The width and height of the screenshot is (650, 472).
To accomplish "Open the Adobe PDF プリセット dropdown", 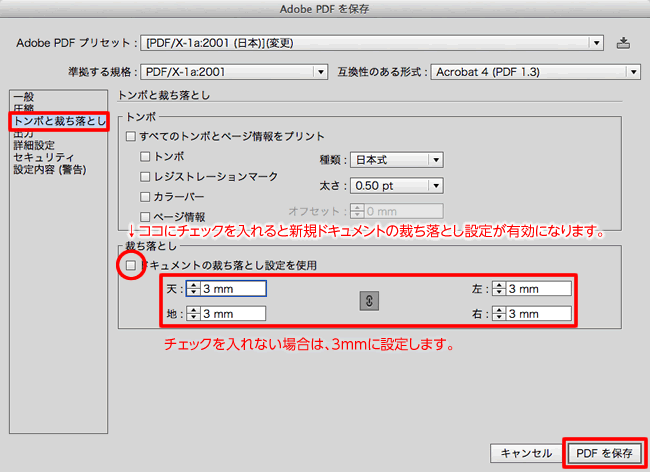I will tap(372, 43).
